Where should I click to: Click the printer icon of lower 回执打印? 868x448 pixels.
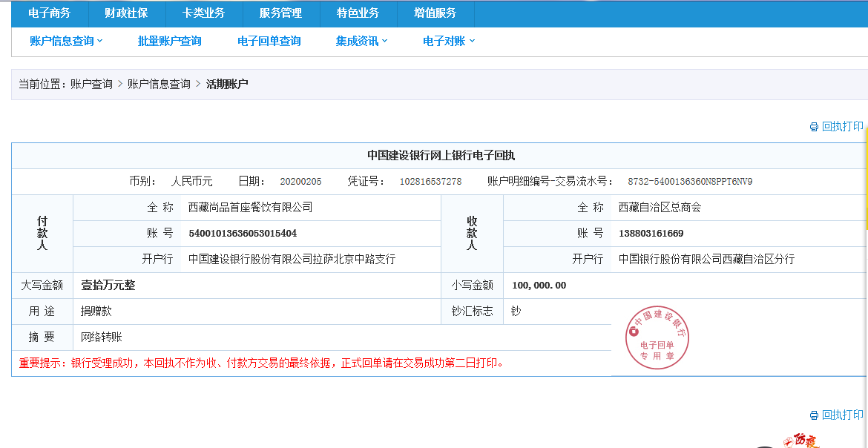pyautogui.click(x=814, y=415)
